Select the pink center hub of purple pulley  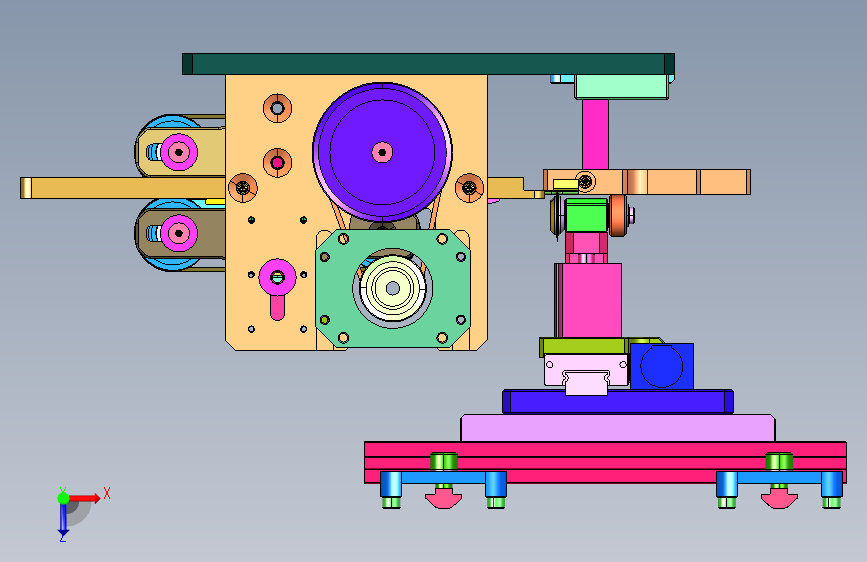382,152
